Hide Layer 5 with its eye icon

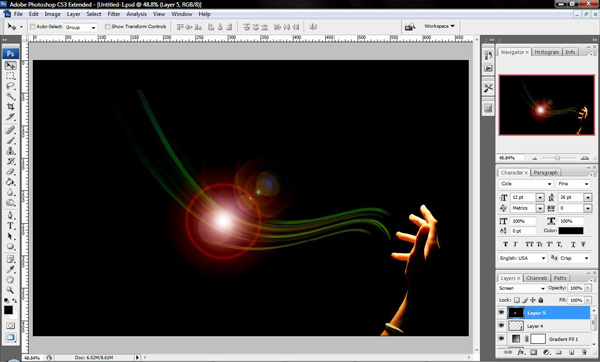(x=501, y=313)
